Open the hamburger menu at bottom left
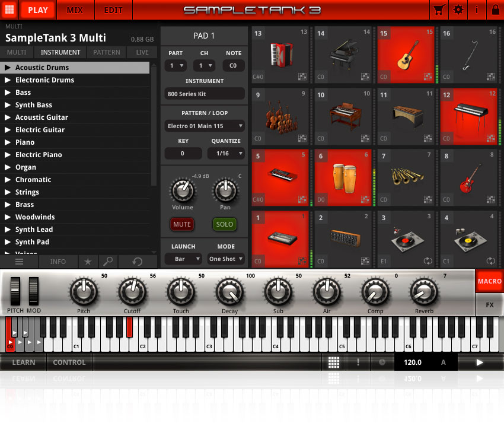Screen dimensions: 504x436 19,262
